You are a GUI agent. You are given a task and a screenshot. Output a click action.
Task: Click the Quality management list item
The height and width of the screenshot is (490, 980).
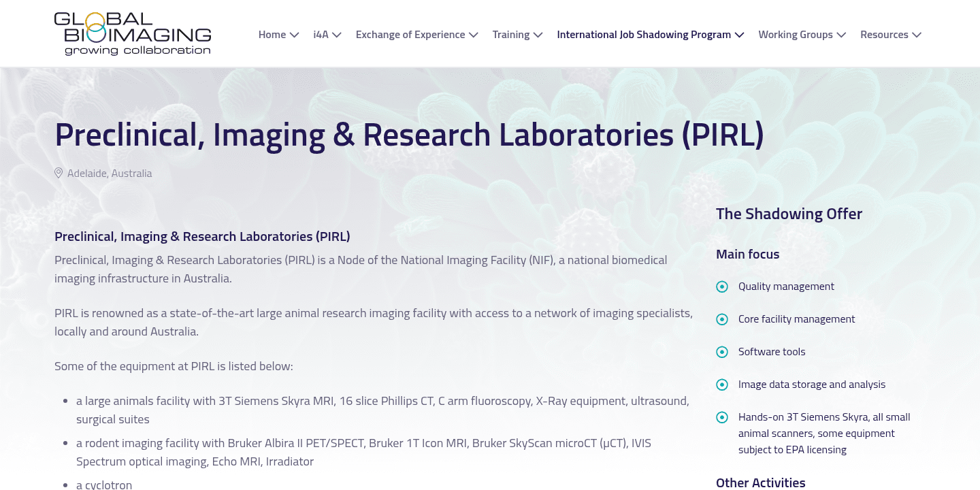point(786,287)
